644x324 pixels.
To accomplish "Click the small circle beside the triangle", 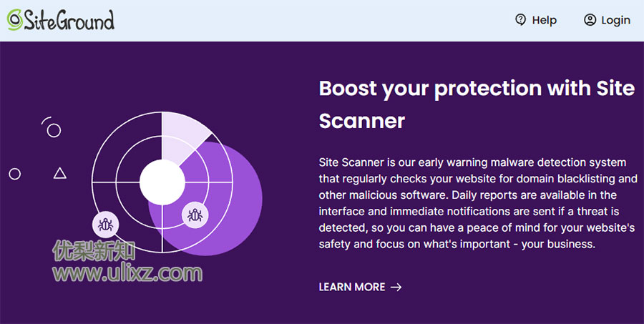I will pos(15,174).
